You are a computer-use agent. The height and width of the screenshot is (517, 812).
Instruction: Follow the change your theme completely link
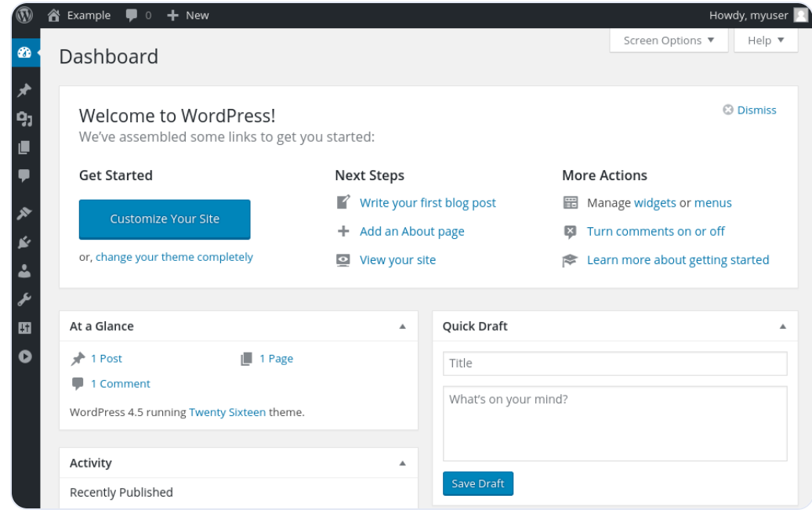[174, 257]
